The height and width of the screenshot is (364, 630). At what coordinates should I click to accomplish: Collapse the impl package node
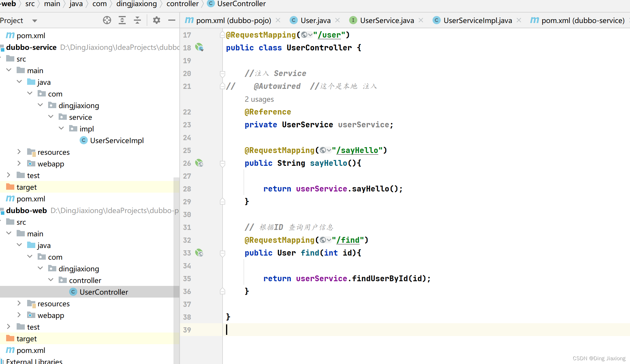point(61,129)
